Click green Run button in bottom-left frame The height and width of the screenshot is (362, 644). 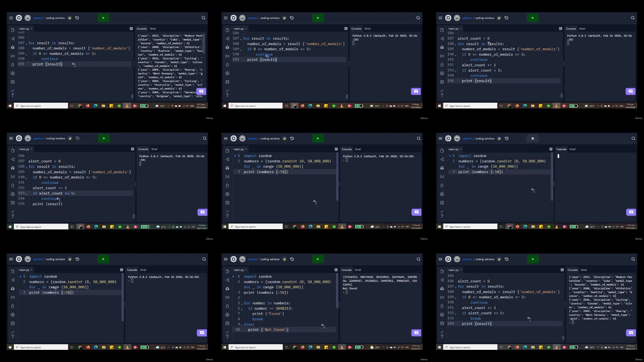[103, 259]
